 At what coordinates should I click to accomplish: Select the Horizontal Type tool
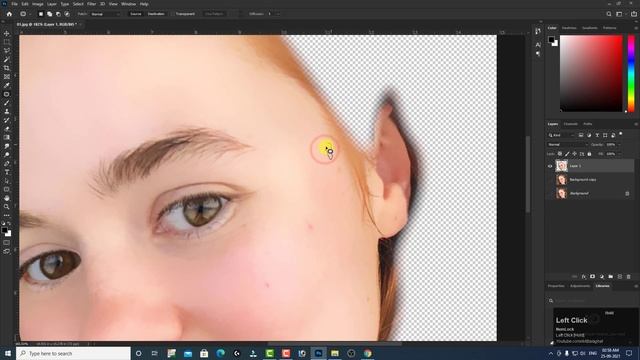7,172
